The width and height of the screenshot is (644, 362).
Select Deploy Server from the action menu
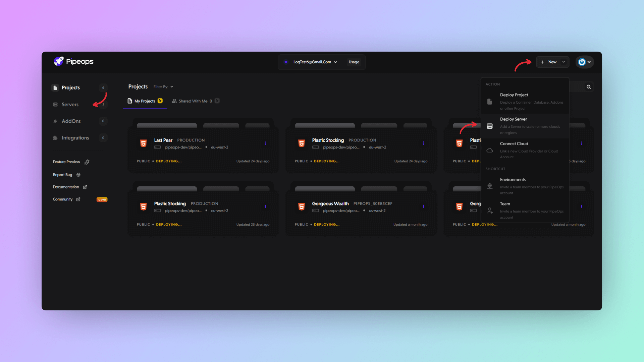point(525,126)
